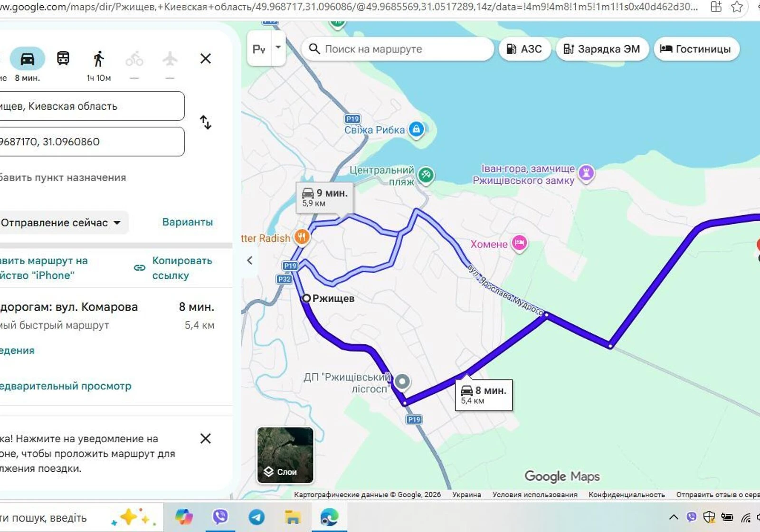Select the walking travel mode icon
The image size is (760, 532).
point(99,59)
